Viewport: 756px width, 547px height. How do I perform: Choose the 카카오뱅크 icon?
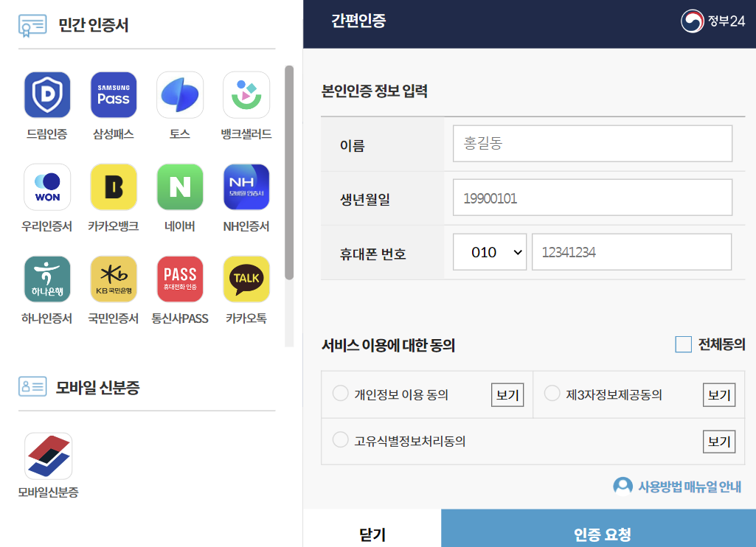114,187
